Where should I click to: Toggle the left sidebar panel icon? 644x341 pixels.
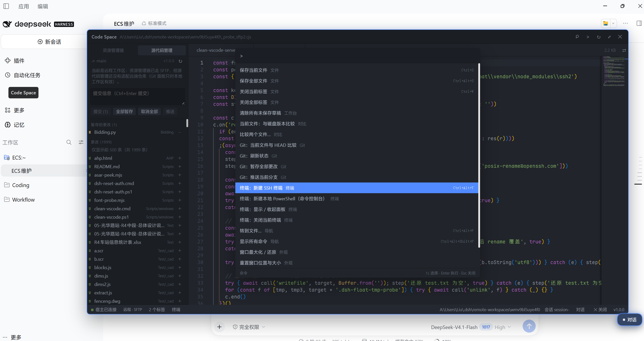click(x=6, y=6)
